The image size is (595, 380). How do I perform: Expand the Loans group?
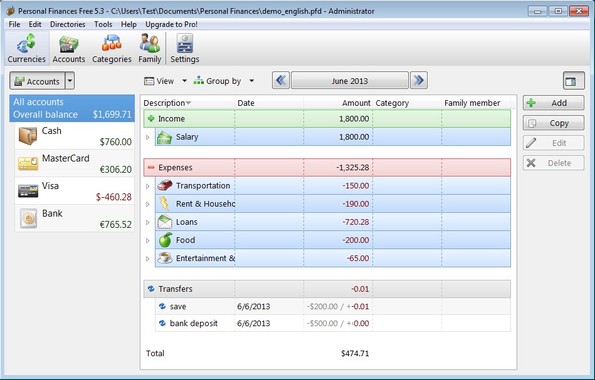(148, 222)
